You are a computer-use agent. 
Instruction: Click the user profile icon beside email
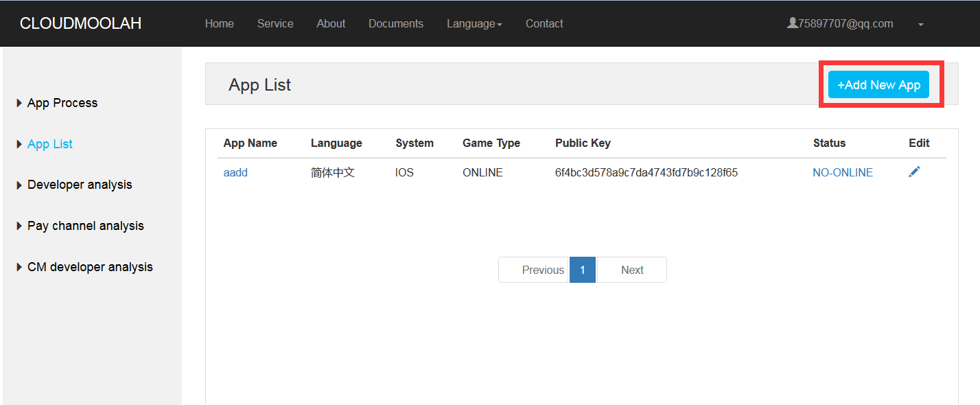pyautogui.click(x=792, y=23)
